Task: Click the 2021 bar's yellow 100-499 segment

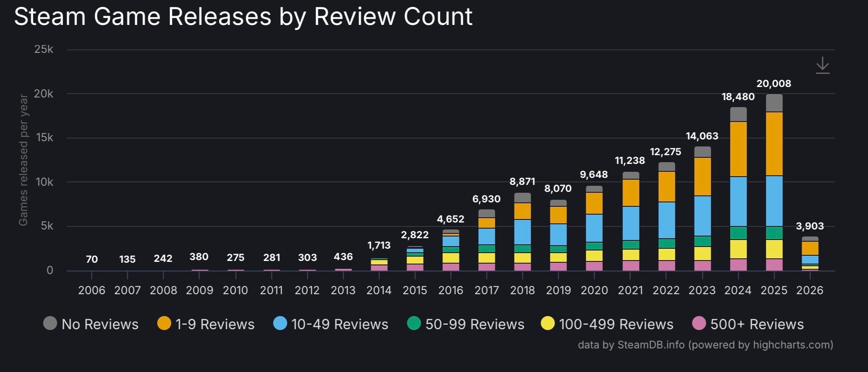Action: (631, 255)
